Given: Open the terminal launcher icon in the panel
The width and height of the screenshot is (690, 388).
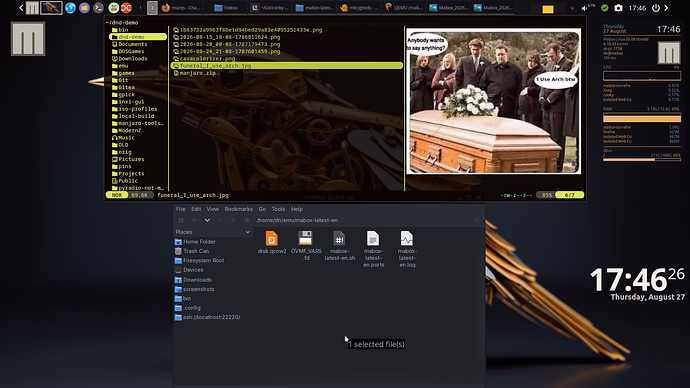Looking at the screenshot, I should coord(99,8).
